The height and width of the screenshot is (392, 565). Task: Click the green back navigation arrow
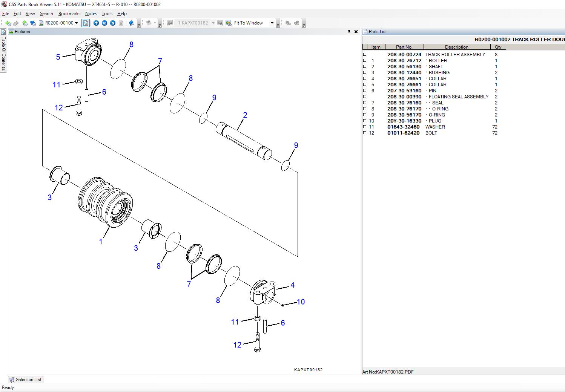8,23
